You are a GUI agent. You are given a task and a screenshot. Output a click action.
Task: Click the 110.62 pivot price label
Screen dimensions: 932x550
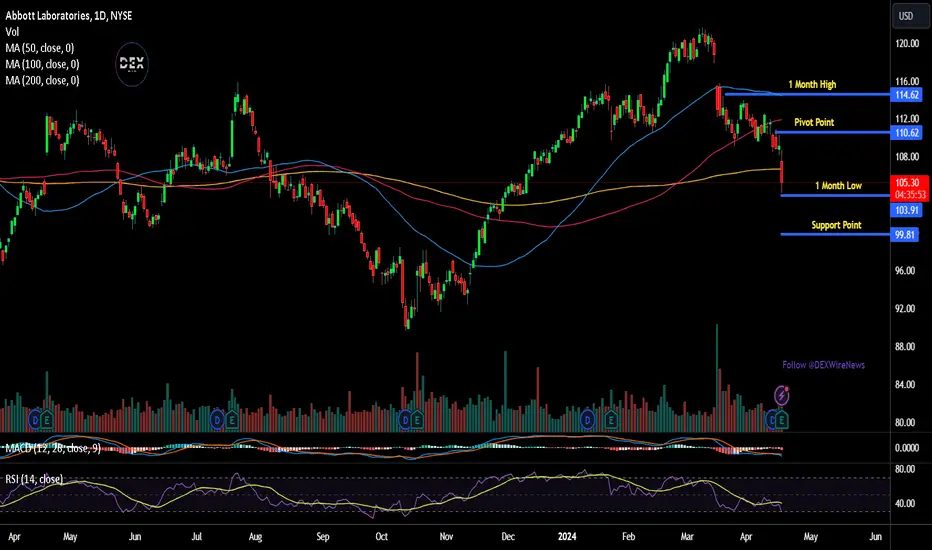pos(906,133)
